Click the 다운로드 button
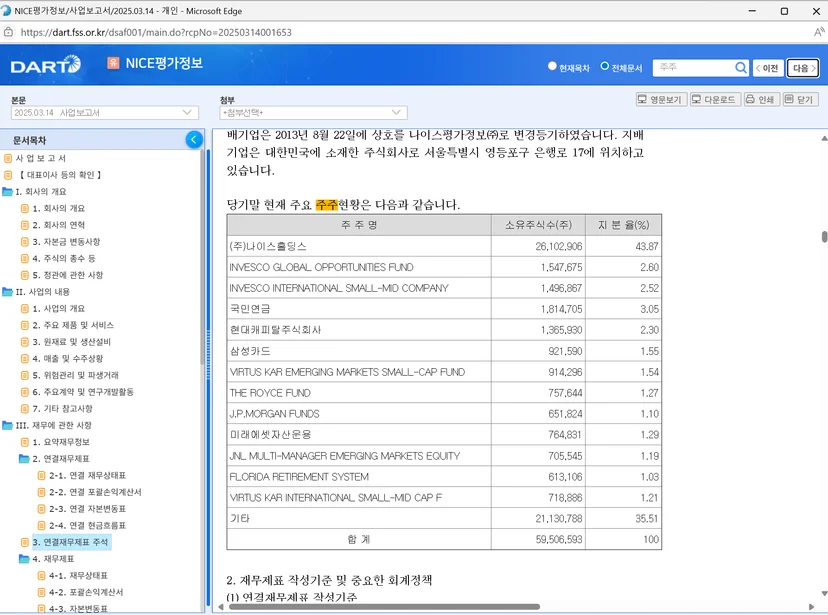Screen dimensions: 828x615 714,99
